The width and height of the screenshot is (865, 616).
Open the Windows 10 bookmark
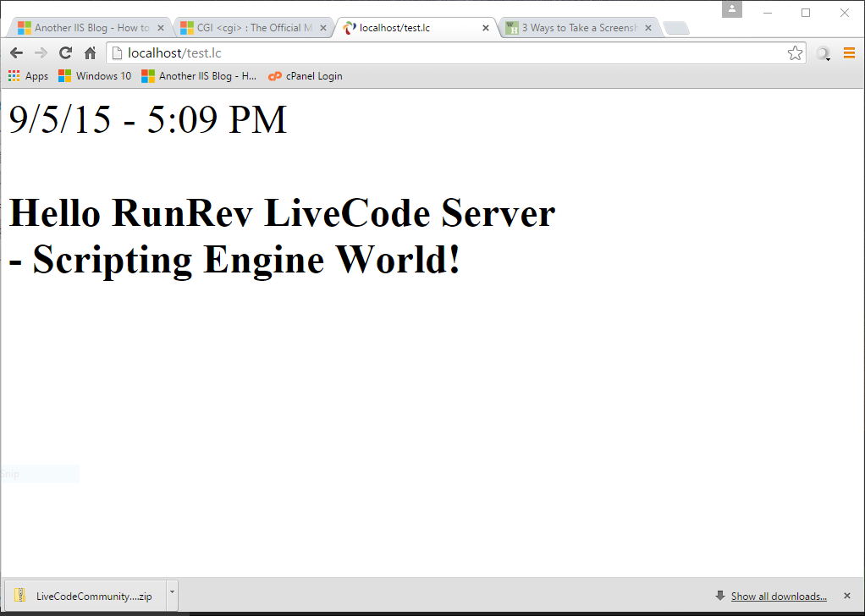(95, 76)
